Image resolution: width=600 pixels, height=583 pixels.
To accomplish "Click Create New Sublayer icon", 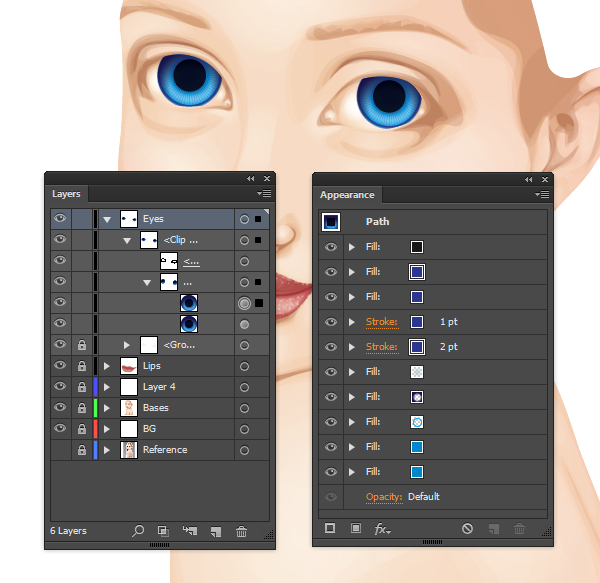I will pyautogui.click(x=190, y=531).
